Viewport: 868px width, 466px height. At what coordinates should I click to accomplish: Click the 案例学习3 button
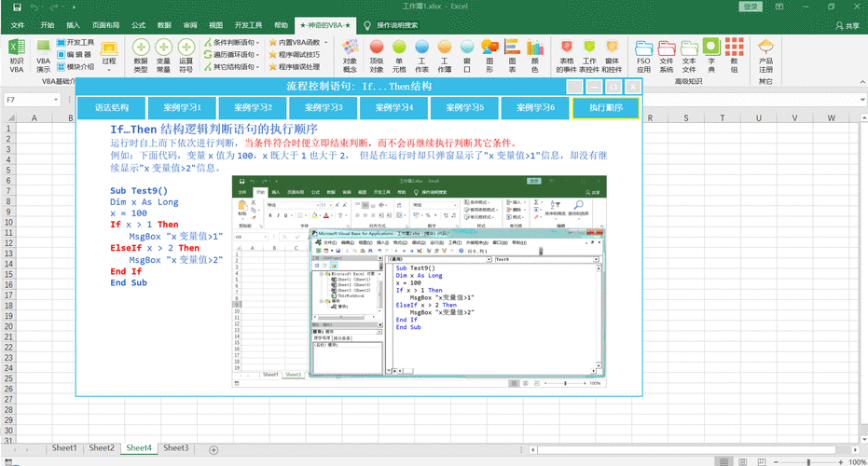324,108
